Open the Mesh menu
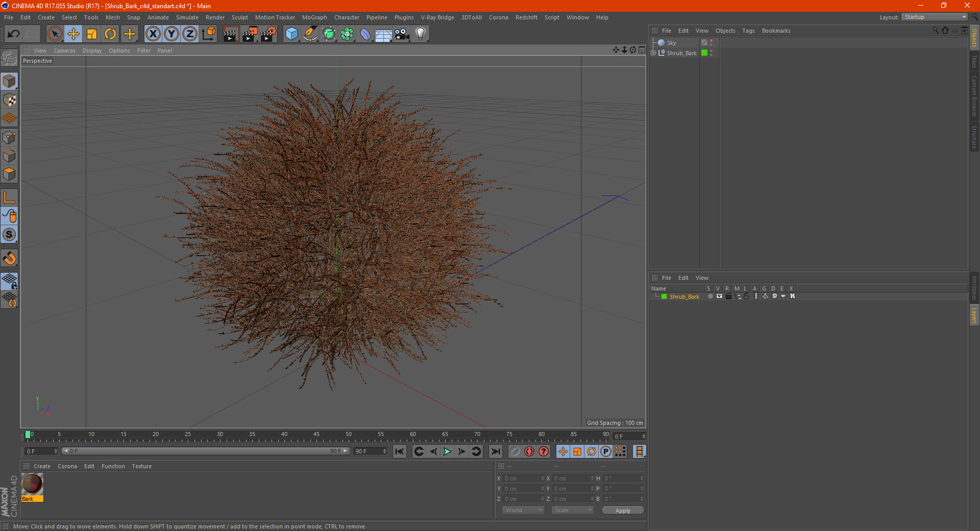This screenshot has width=980, height=531. (x=112, y=17)
